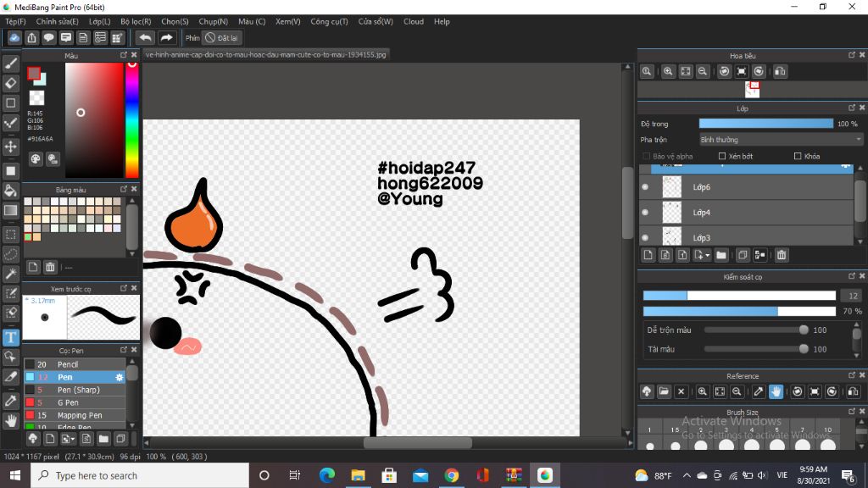This screenshot has height=488, width=868.
Task: Select layer Lớp4 row
Action: coord(747,213)
